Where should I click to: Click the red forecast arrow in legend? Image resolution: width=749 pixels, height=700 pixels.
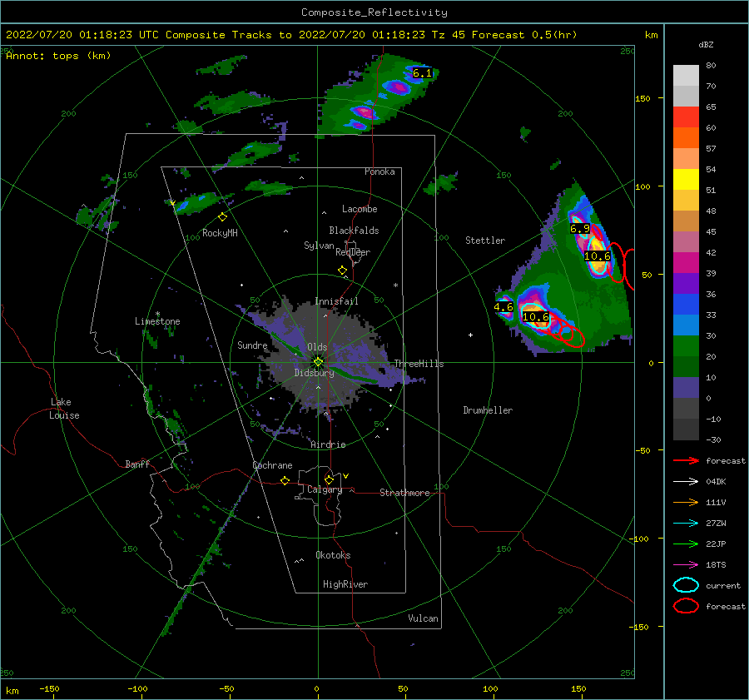point(686,460)
